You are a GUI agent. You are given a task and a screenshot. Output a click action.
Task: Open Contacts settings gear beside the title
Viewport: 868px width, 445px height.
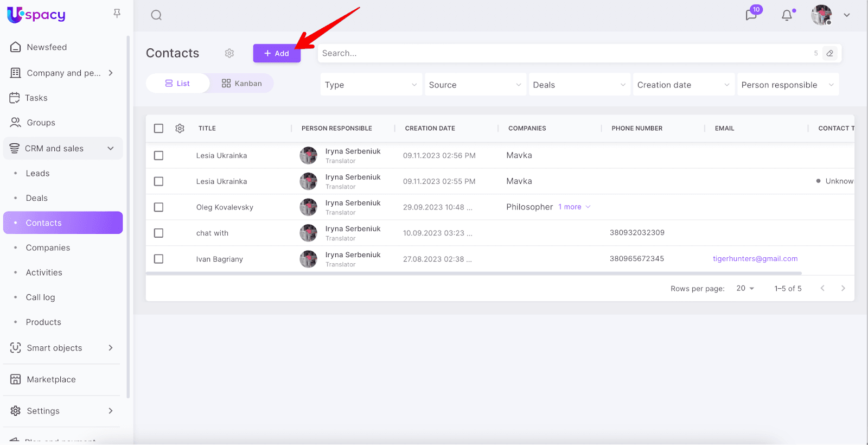point(229,53)
